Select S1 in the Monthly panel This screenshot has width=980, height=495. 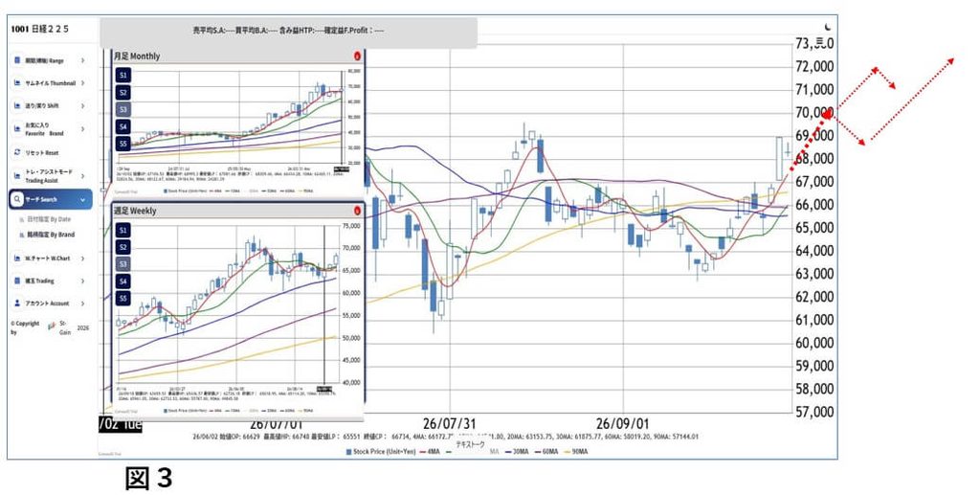[123, 76]
